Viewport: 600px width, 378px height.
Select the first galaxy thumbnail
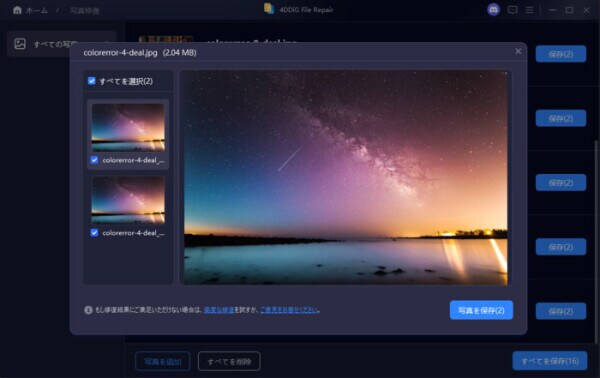128,127
